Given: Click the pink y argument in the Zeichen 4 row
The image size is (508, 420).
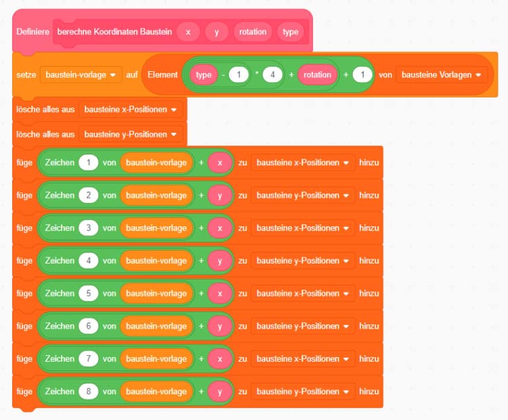Looking at the screenshot, I should click(x=220, y=261).
